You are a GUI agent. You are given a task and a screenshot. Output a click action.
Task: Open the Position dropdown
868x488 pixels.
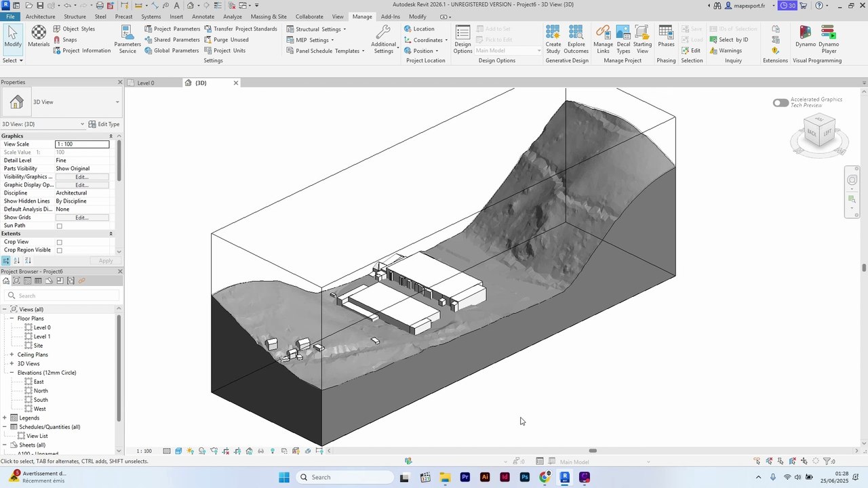421,51
